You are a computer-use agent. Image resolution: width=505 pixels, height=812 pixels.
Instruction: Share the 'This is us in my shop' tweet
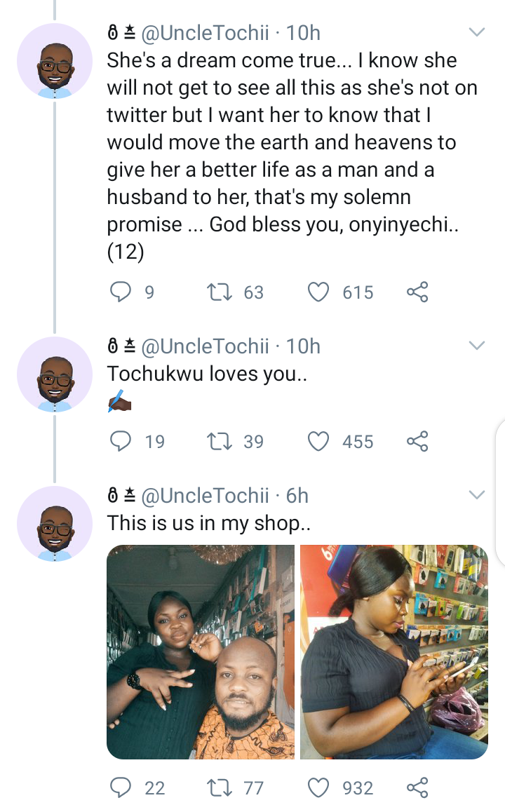(x=417, y=787)
